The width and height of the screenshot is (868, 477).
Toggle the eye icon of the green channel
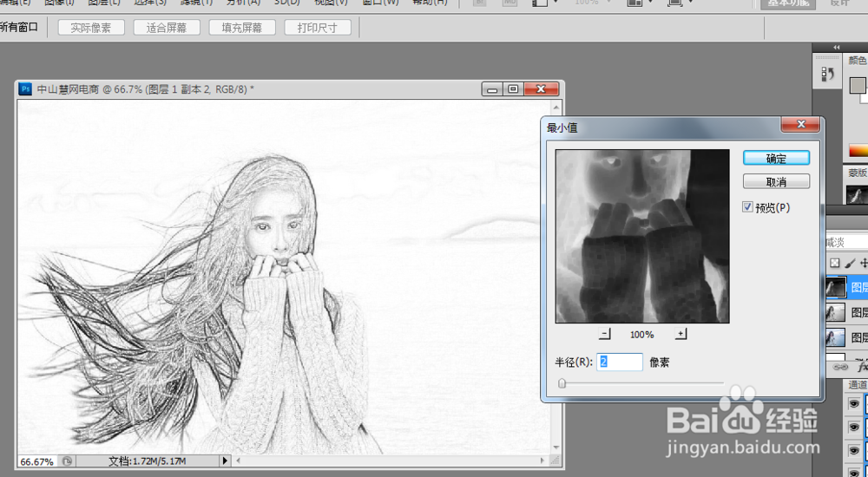(x=853, y=450)
